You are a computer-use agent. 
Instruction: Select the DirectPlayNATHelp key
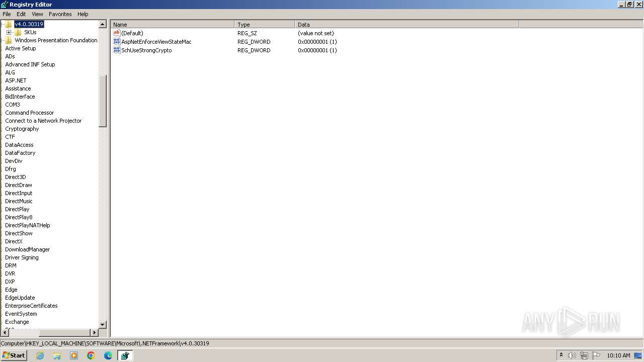pyautogui.click(x=28, y=225)
